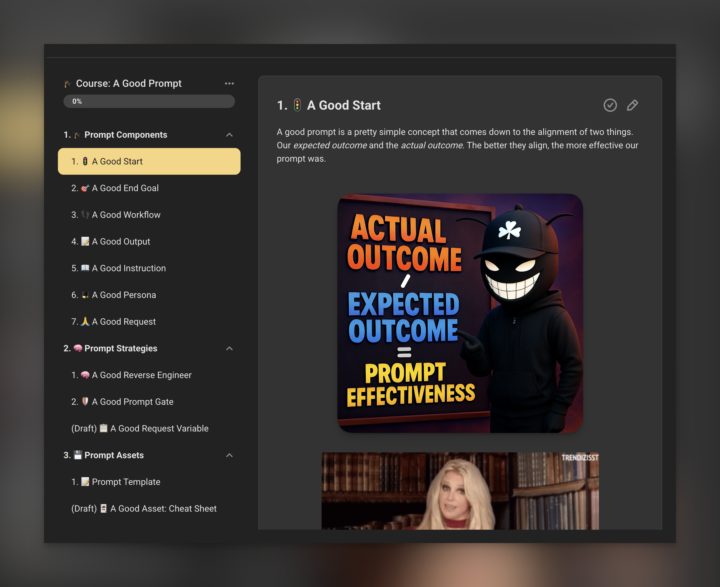
Task: Click the traffic light icon in sidebar A Good Start
Action: (x=85, y=161)
